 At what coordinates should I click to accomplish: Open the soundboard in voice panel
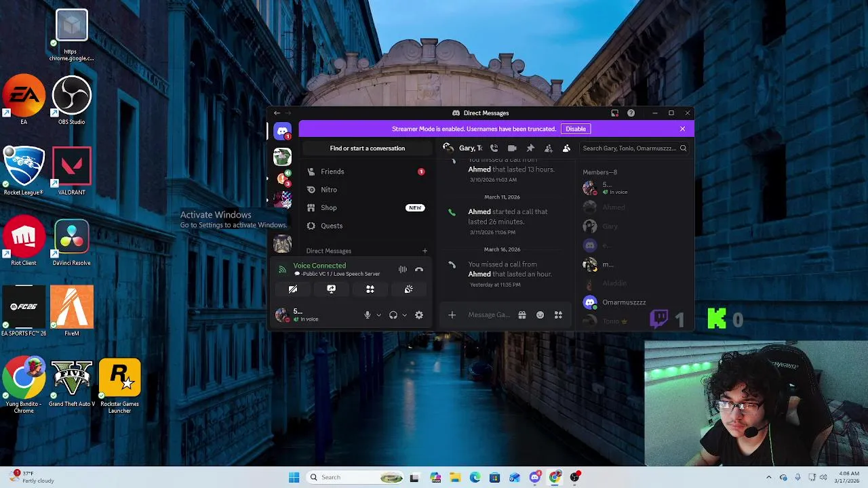coord(409,289)
